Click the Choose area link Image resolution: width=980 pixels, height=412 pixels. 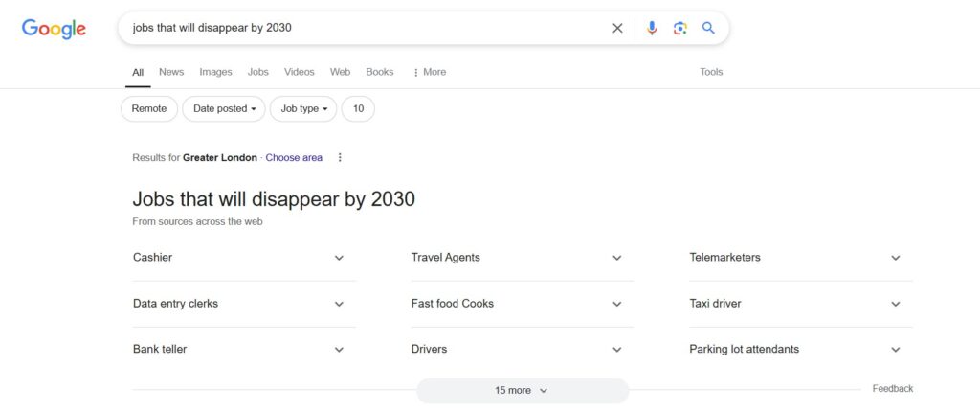coord(294,158)
